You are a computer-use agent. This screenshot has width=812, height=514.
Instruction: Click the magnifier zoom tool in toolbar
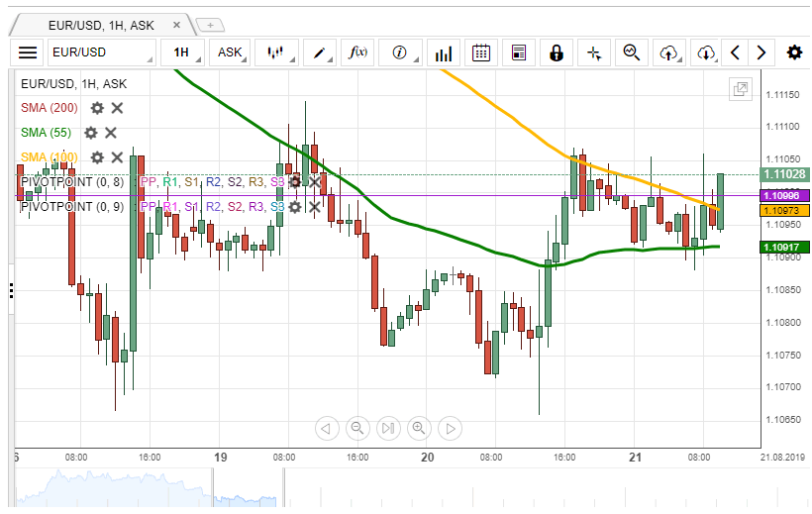point(631,52)
